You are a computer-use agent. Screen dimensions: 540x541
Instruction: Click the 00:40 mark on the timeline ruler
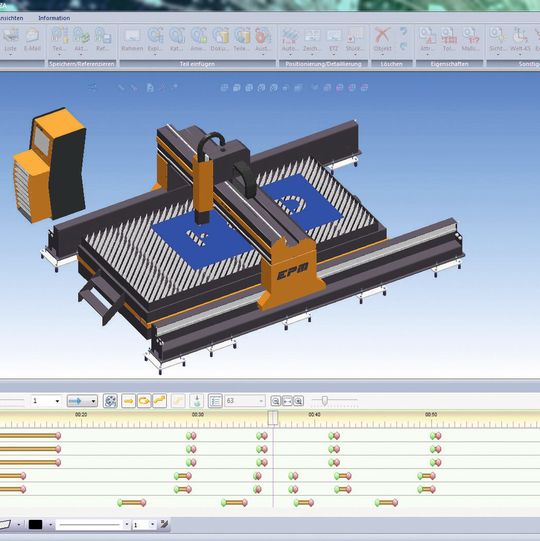[314, 414]
